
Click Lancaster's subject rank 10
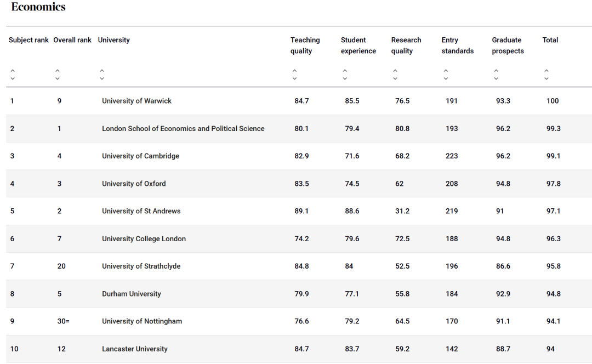tap(14, 349)
